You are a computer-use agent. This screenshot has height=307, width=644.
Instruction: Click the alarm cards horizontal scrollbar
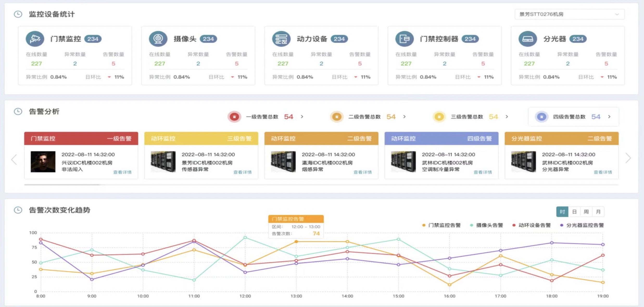coord(62,185)
